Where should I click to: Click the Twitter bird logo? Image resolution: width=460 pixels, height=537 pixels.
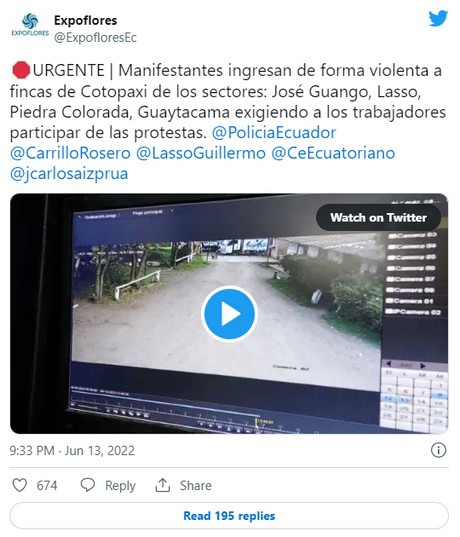(x=438, y=18)
